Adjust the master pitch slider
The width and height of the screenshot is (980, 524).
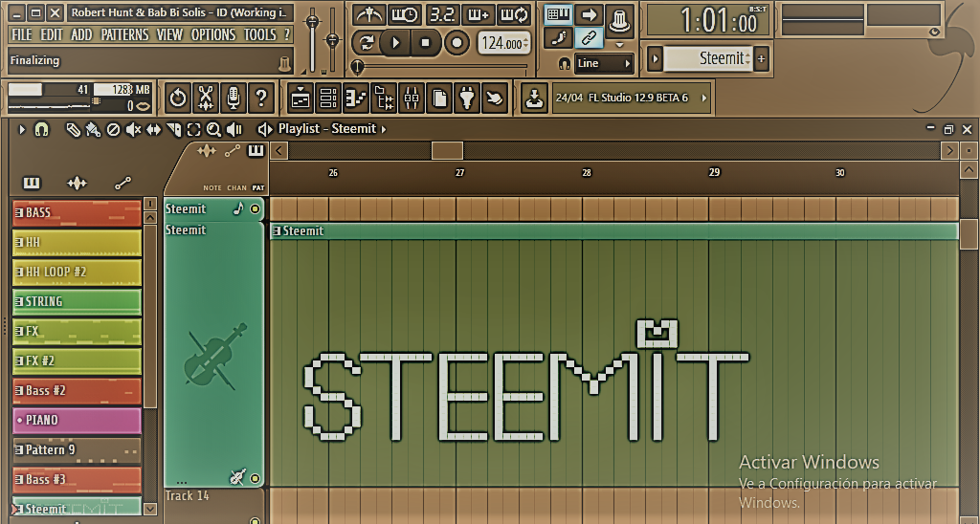click(x=333, y=40)
